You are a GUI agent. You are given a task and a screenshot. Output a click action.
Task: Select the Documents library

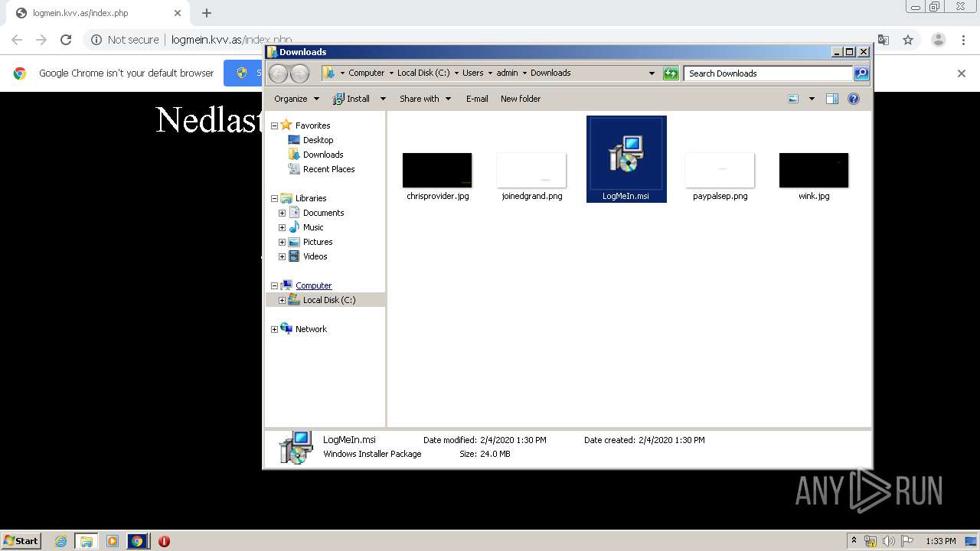point(323,213)
